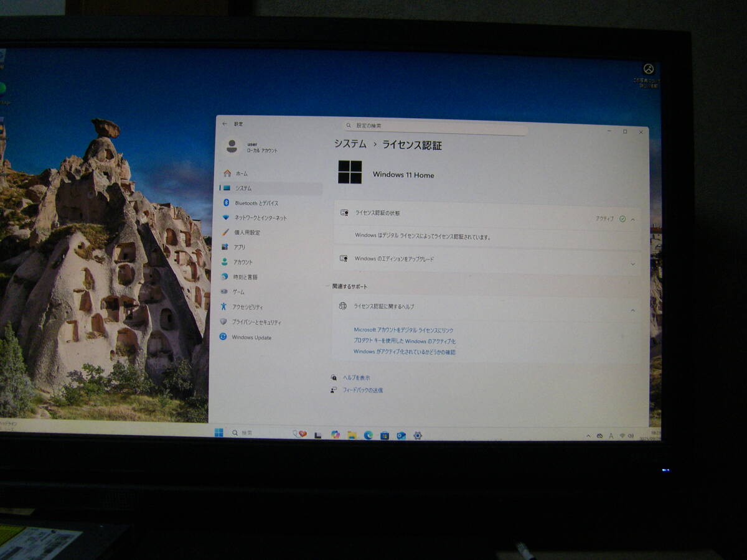The height and width of the screenshot is (560, 747).
Task: Click フィードバックの送信 link
Action: click(x=363, y=390)
